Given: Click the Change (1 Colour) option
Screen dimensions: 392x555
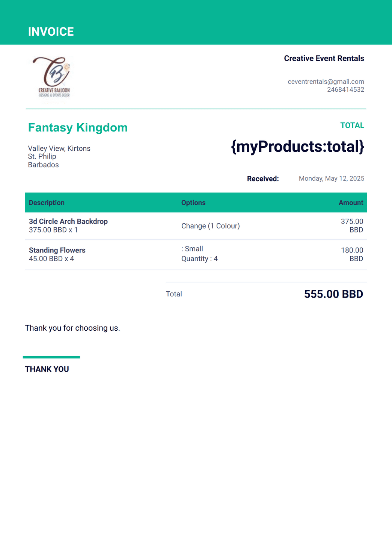Looking at the screenshot, I should 211,226.
